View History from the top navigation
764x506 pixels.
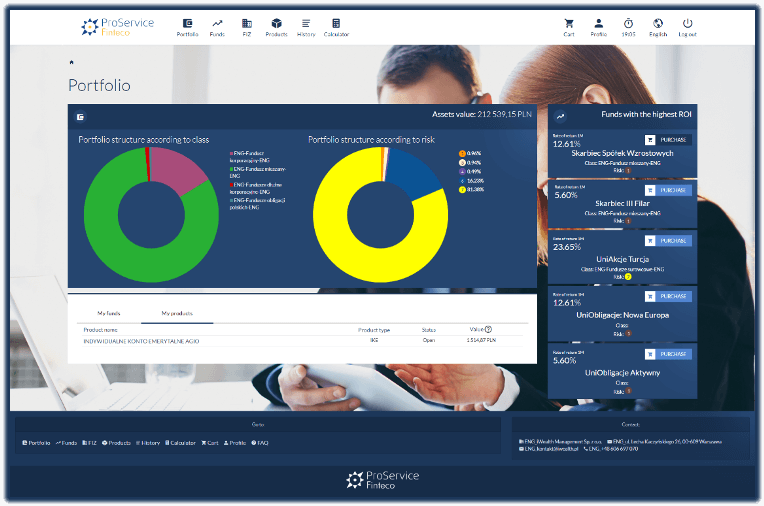306,24
